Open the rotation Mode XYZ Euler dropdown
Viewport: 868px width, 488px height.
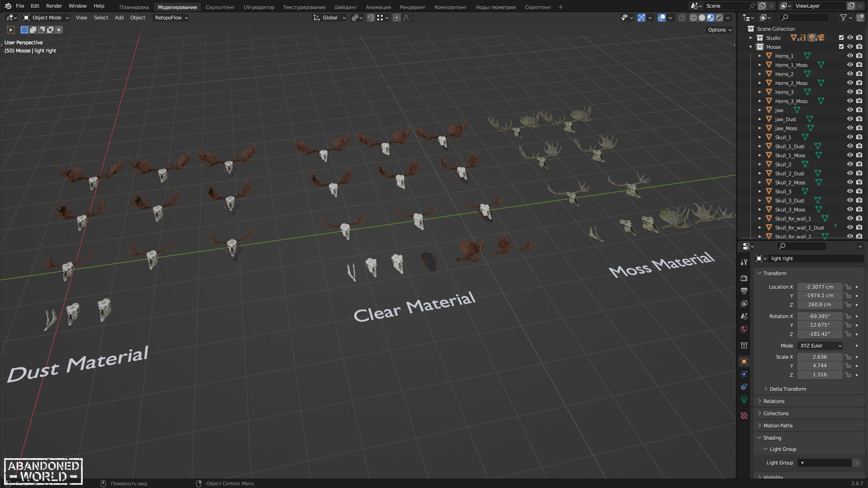[x=820, y=346]
